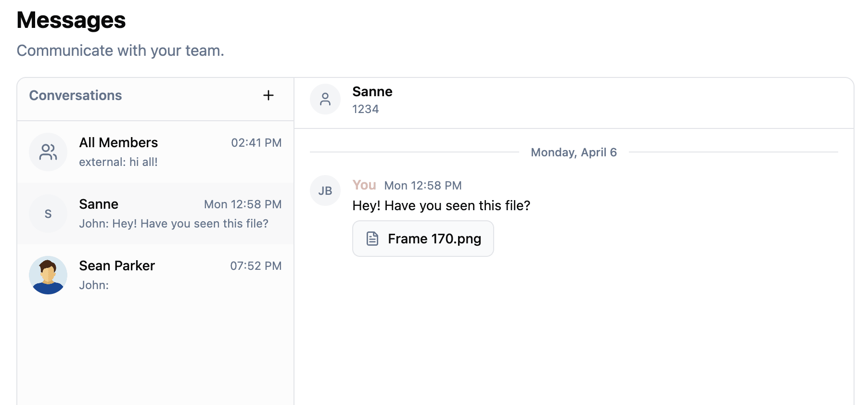The height and width of the screenshot is (405, 868).
Task: Click the document icon on Frame 170.png attachment
Action: (x=372, y=238)
